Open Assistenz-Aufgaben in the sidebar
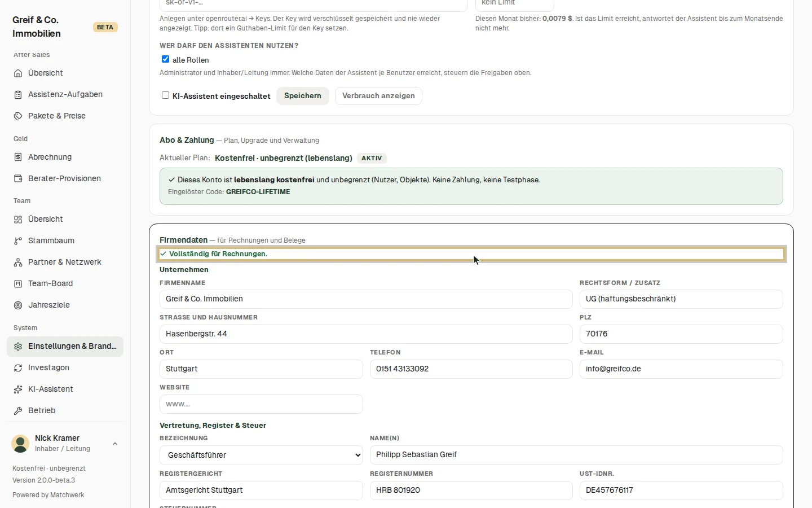This screenshot has height=508, width=812. coord(65,94)
